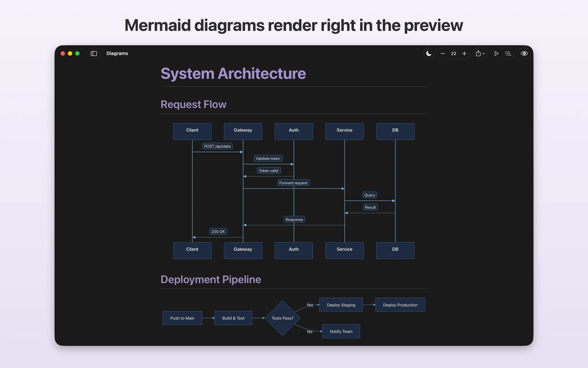Click the System Architecture heading
Screen dimensions: 588x368
(x=233, y=73)
